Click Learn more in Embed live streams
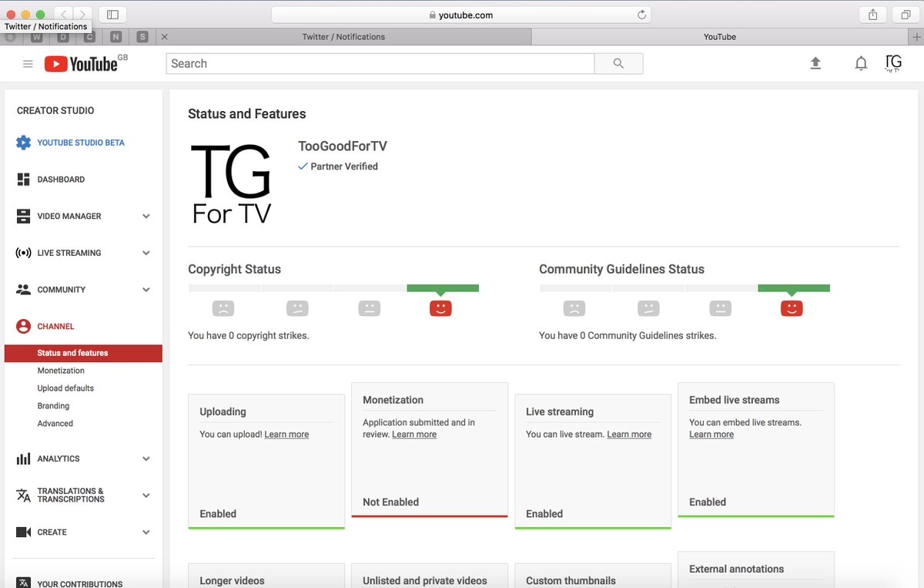 (x=711, y=435)
